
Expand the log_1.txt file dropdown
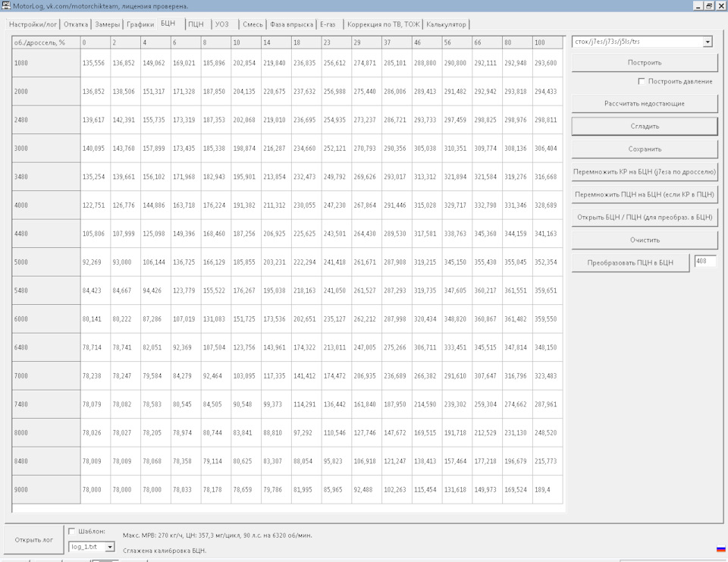tap(110, 547)
